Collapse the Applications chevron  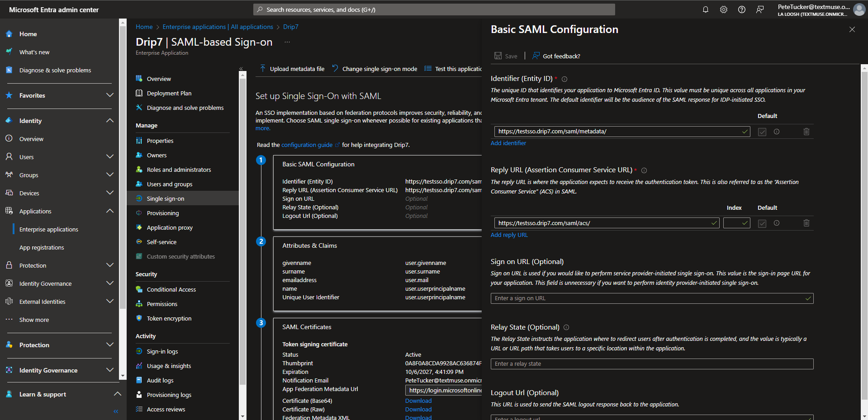point(110,211)
